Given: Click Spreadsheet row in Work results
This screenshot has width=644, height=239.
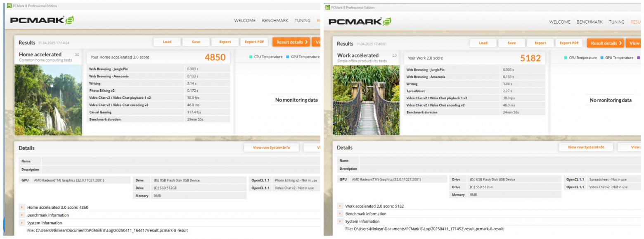Looking at the screenshot, I should click(475, 91).
